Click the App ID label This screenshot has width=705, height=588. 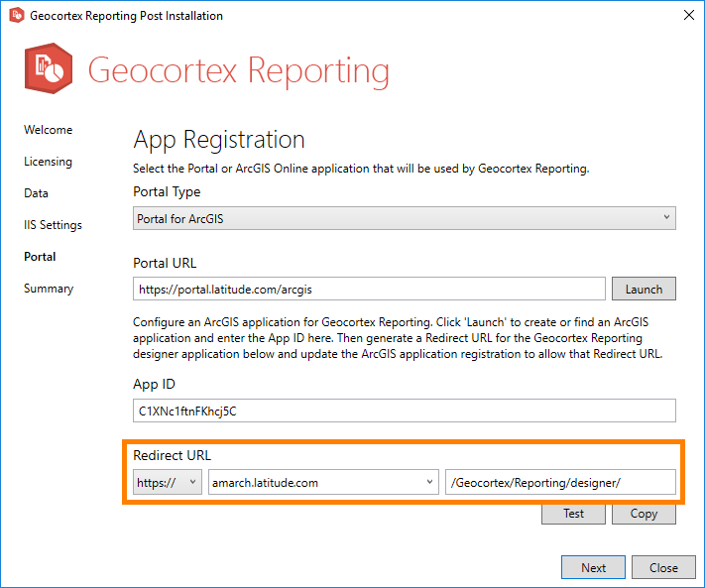(155, 385)
